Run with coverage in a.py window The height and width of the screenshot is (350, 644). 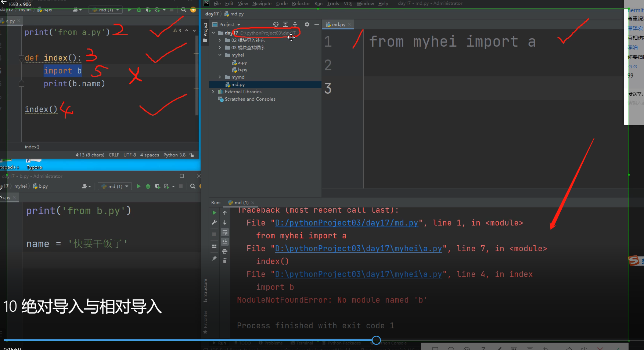148,10
